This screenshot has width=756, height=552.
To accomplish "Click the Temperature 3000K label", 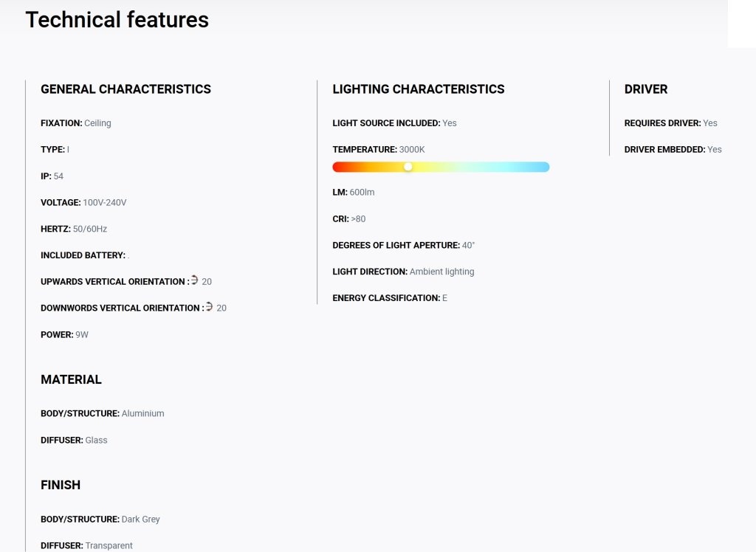I will [379, 150].
